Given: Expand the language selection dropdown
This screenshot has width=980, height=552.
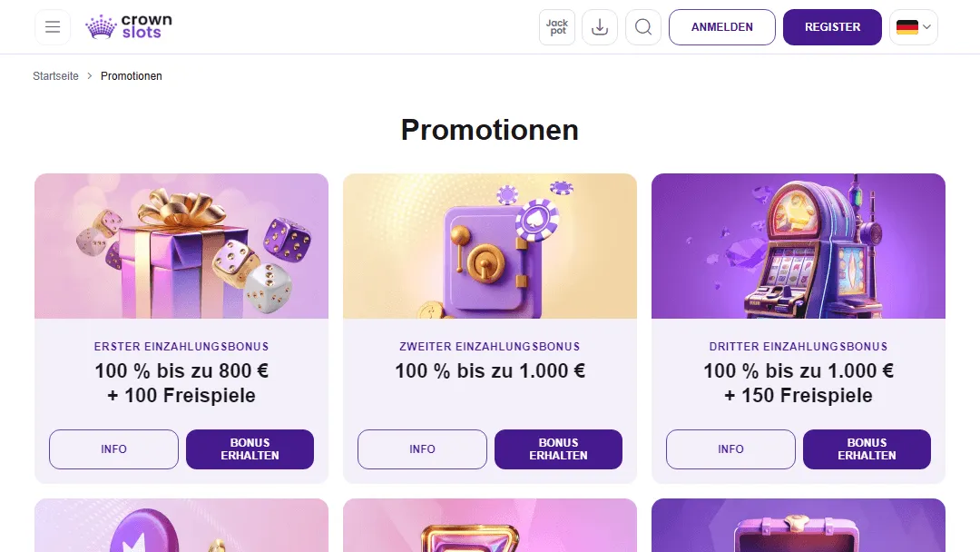Looking at the screenshot, I should (x=914, y=27).
